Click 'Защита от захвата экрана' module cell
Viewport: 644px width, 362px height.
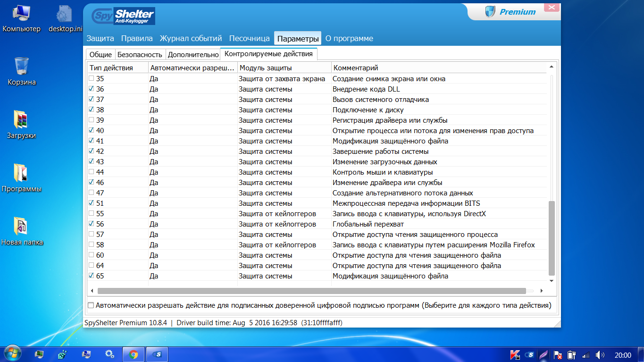[x=282, y=78]
